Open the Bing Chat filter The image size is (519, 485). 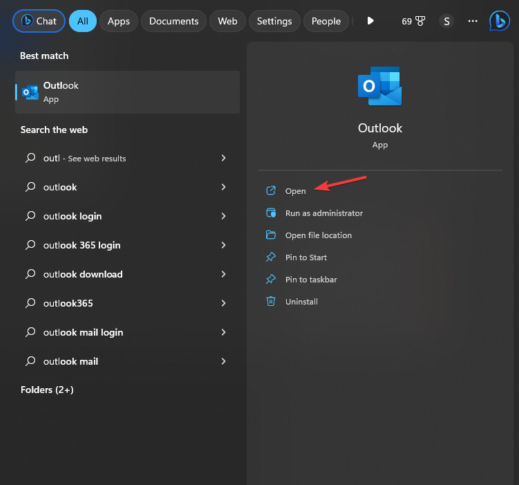click(x=39, y=21)
